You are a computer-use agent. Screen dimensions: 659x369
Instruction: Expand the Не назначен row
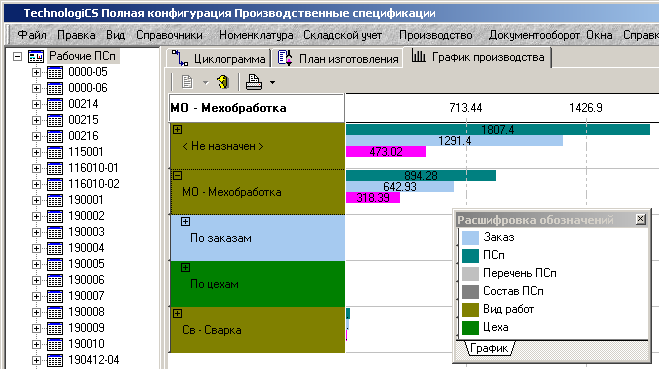tap(177, 129)
